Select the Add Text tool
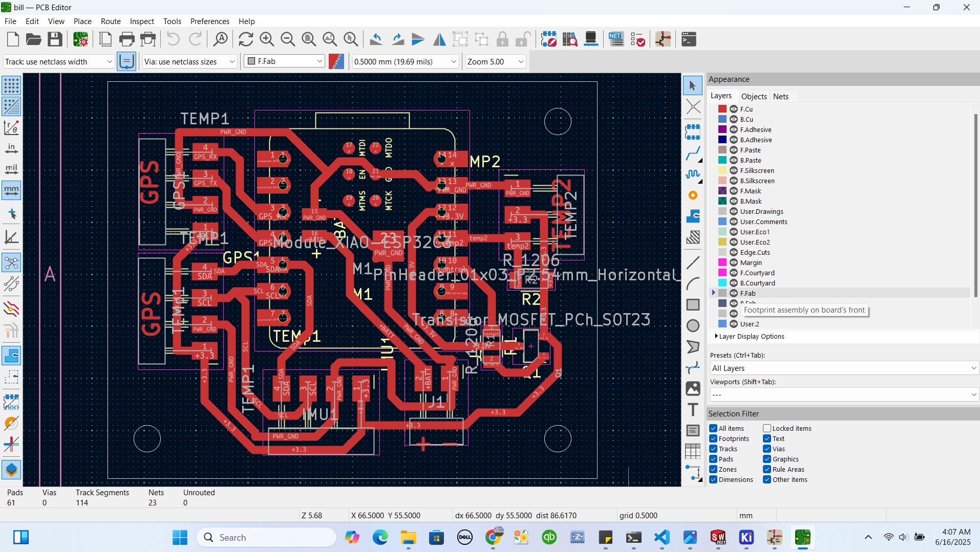Image resolution: width=980 pixels, height=552 pixels. [693, 410]
